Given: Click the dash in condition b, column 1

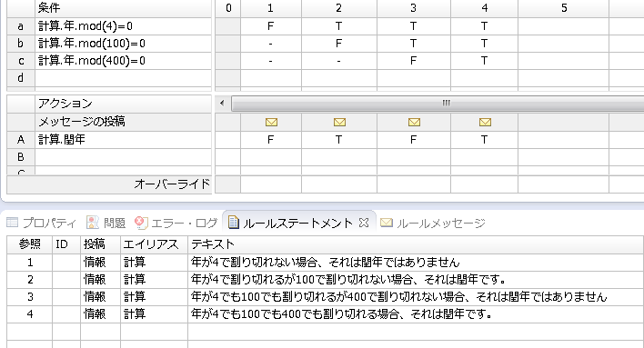Looking at the screenshot, I should click(271, 44).
